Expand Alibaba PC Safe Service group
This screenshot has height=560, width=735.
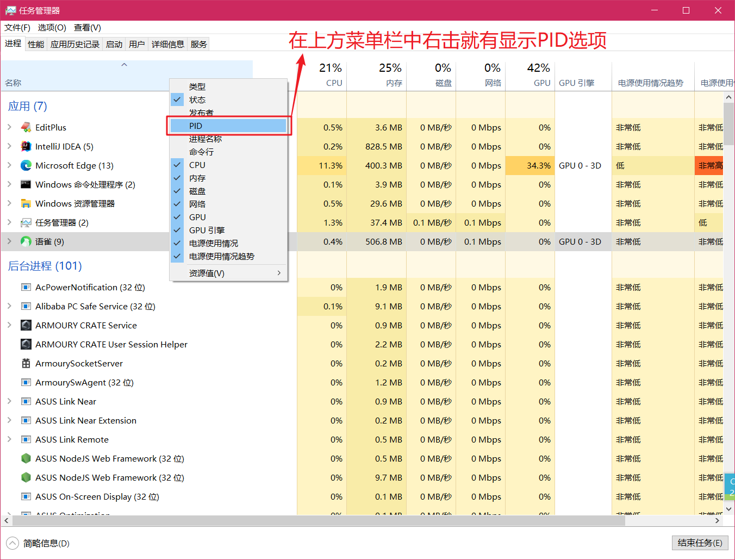point(9,306)
